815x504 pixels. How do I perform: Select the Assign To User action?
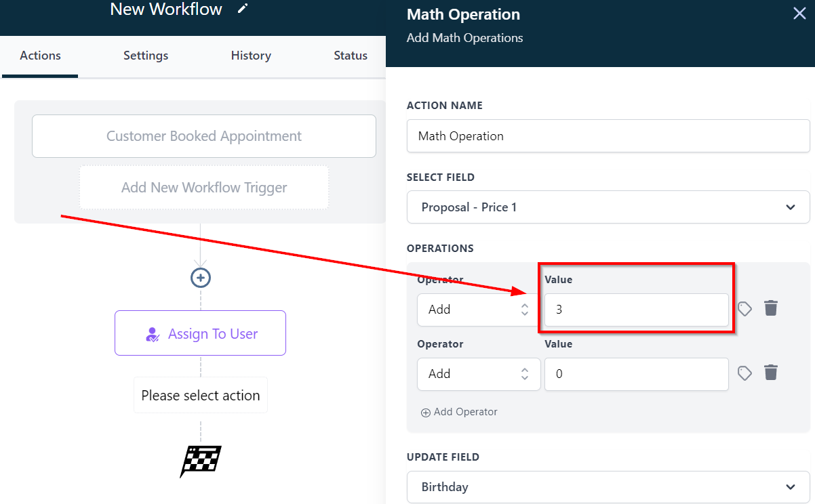pyautogui.click(x=200, y=333)
